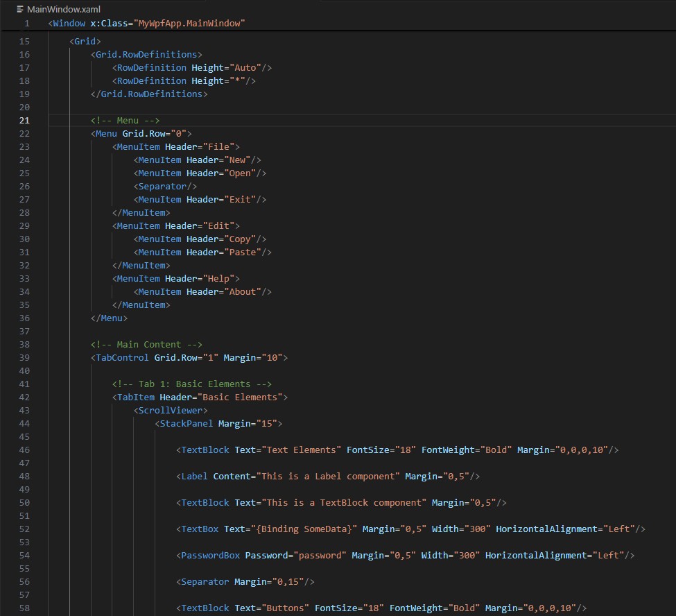This screenshot has width=676, height=616.
Task: Click the PasswordBox element tag
Action: tap(210, 555)
